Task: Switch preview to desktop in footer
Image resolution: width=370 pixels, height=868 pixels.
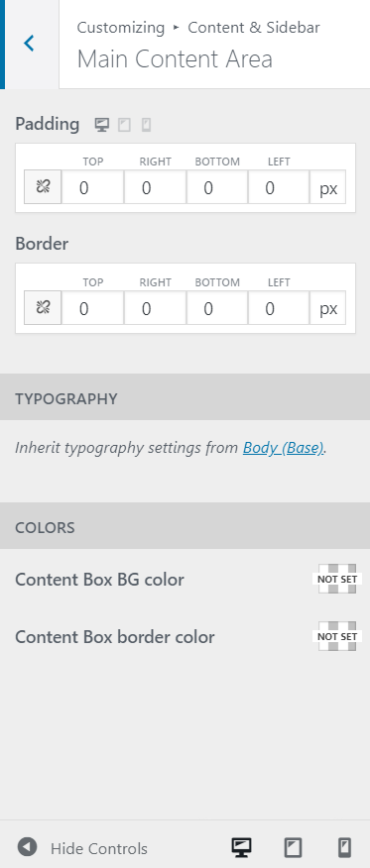Action: coord(241,847)
